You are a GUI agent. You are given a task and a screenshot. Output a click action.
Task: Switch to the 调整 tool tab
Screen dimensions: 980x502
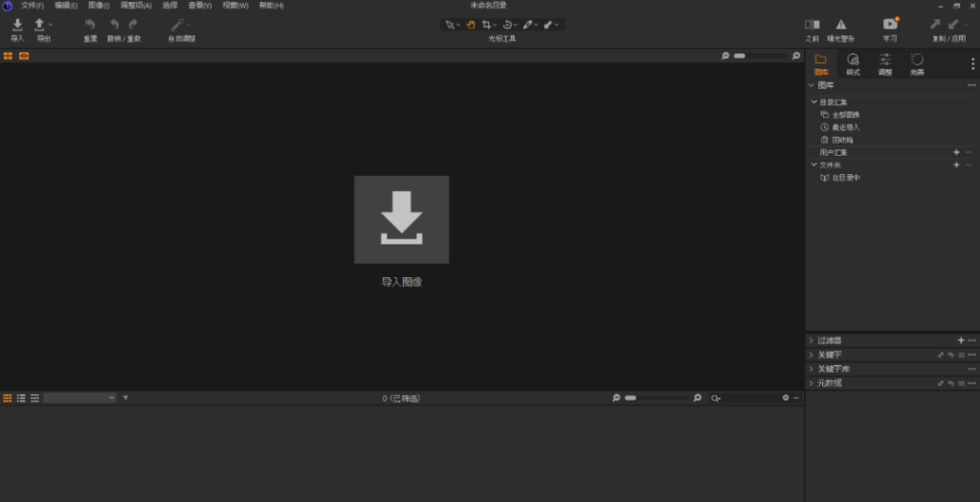[x=884, y=64]
